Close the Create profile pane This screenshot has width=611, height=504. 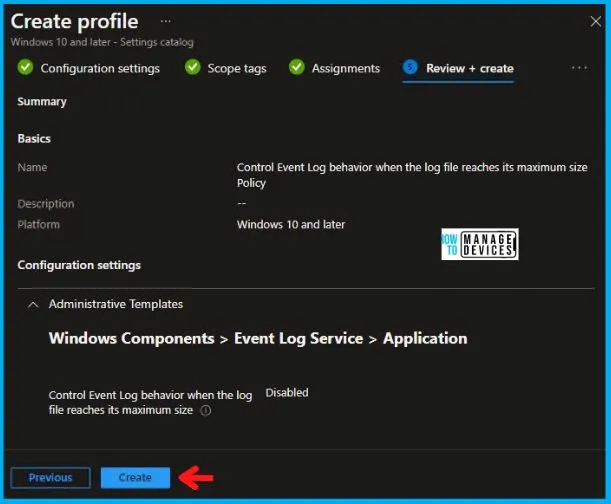(x=595, y=21)
